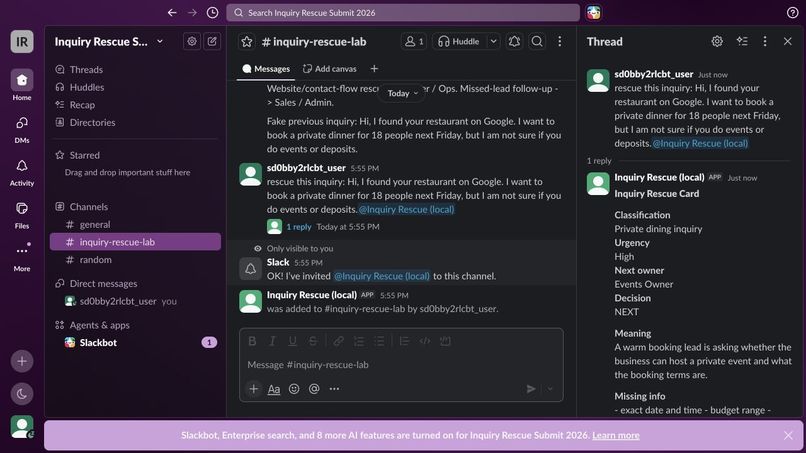Toggle the moon pause-notifications button
Image resolution: width=806 pixels, height=453 pixels.
pyautogui.click(x=22, y=394)
